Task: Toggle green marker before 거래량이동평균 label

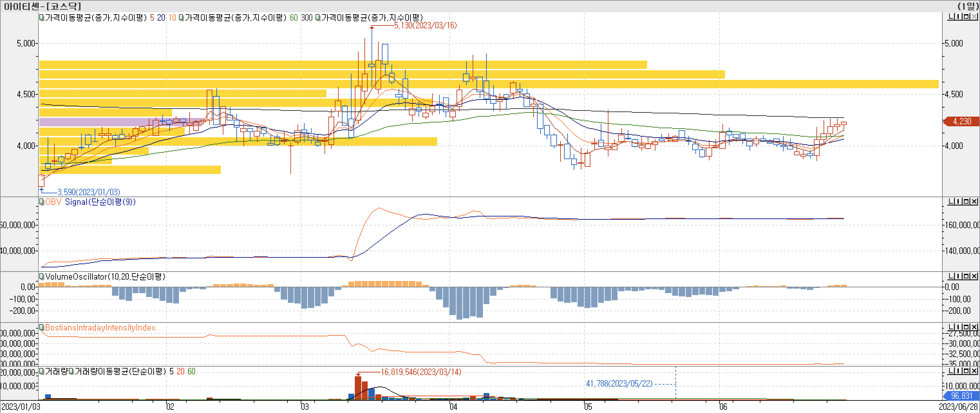Action: point(71,371)
